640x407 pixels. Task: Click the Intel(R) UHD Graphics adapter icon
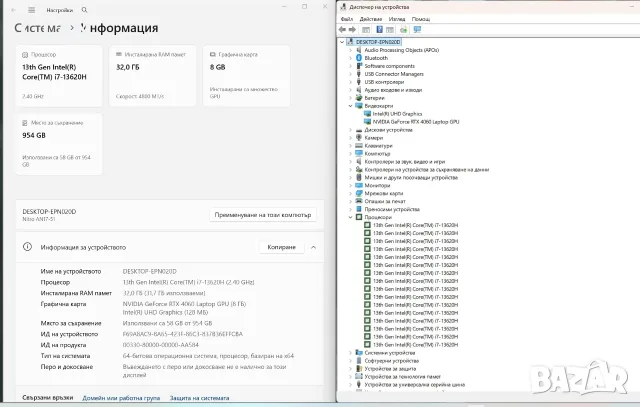367,114
